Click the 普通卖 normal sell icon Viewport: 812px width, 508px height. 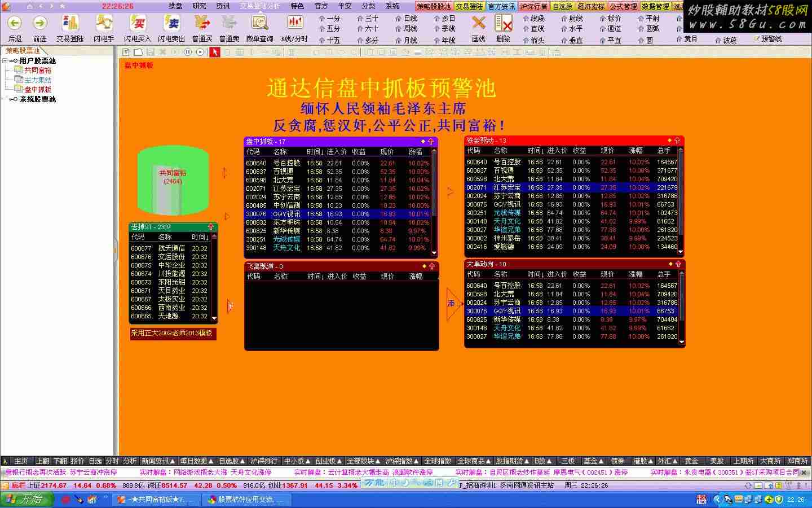tap(229, 23)
